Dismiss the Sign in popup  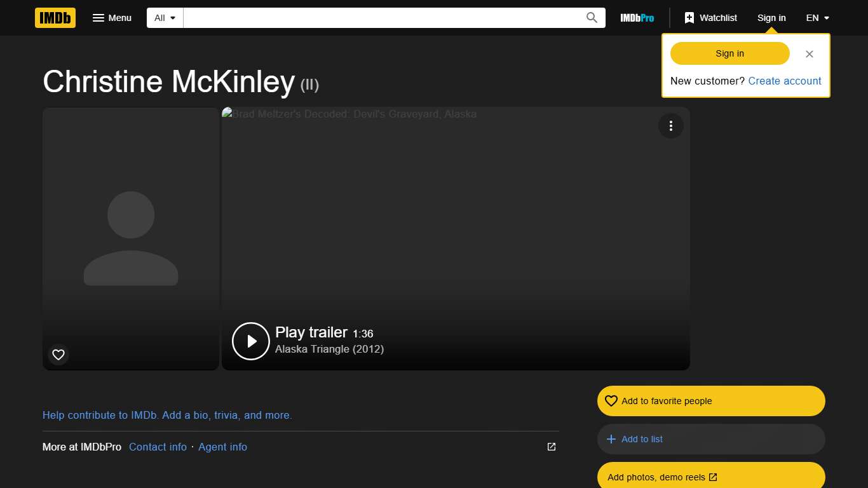point(809,53)
